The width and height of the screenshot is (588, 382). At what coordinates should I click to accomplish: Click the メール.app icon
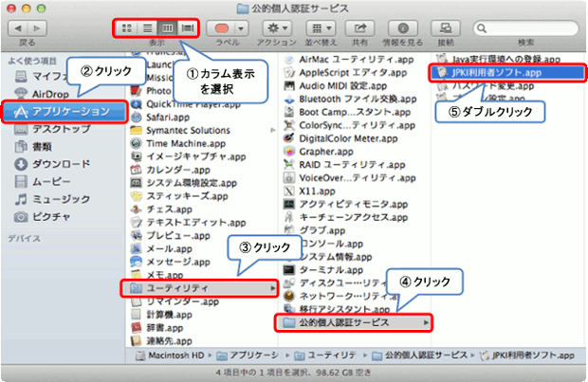coord(136,249)
